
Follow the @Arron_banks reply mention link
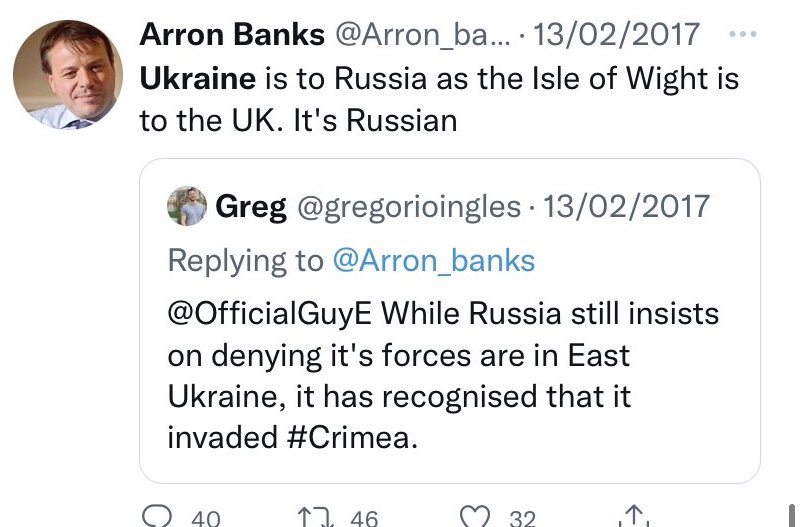click(434, 261)
